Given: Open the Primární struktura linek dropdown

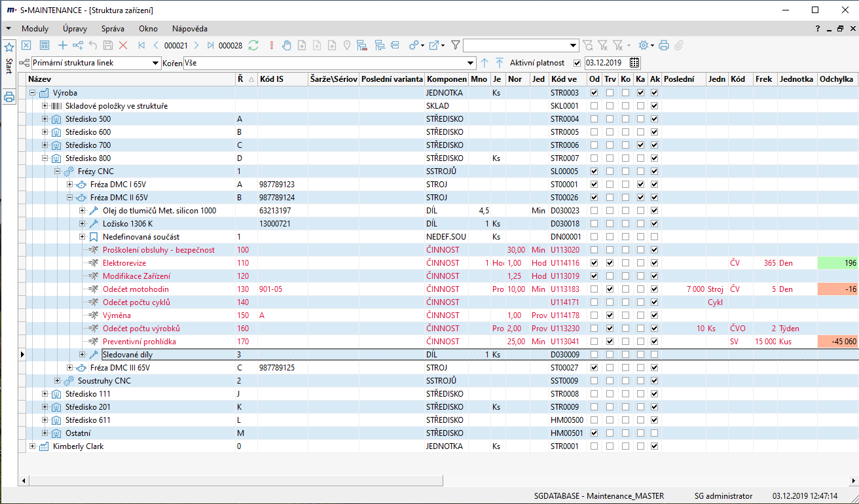Looking at the screenshot, I should coord(155,63).
